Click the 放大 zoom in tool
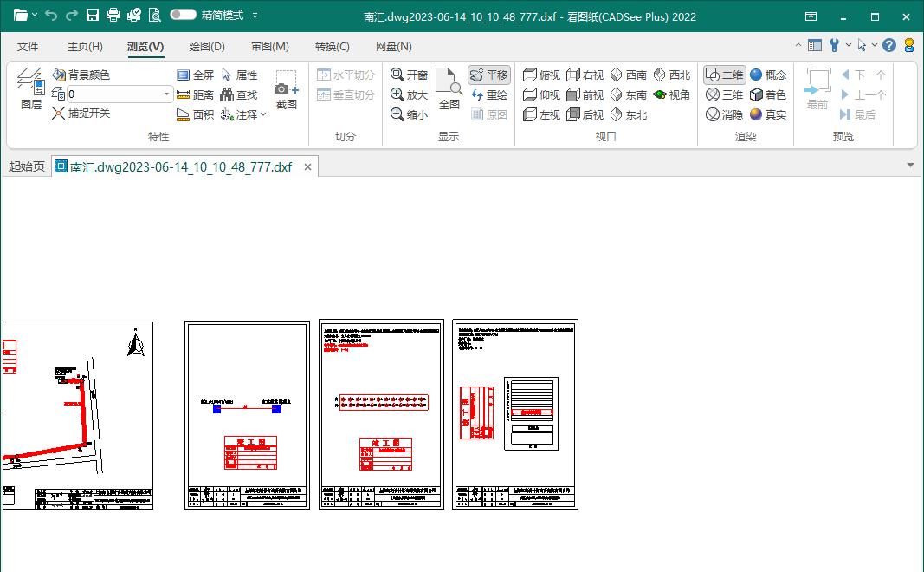Viewport: 924px width, 572px height. tap(409, 94)
